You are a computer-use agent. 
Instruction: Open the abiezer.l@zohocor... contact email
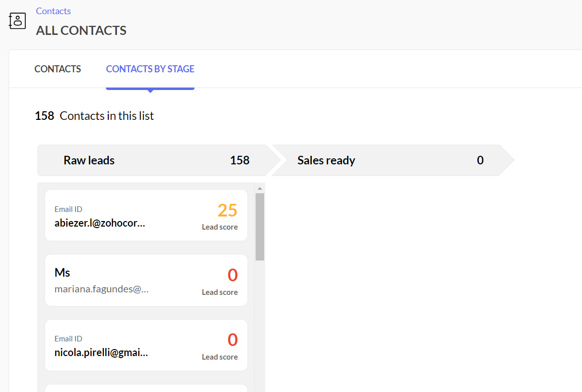[100, 223]
